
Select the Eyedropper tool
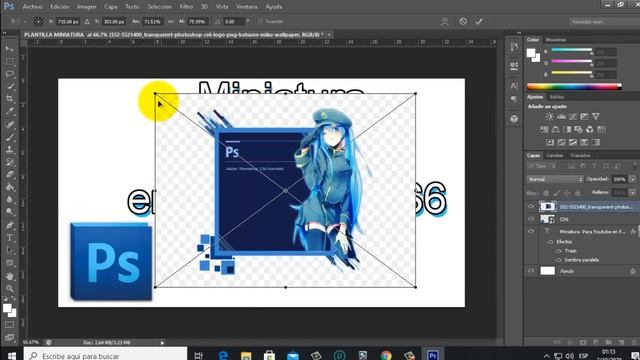tap(10, 111)
